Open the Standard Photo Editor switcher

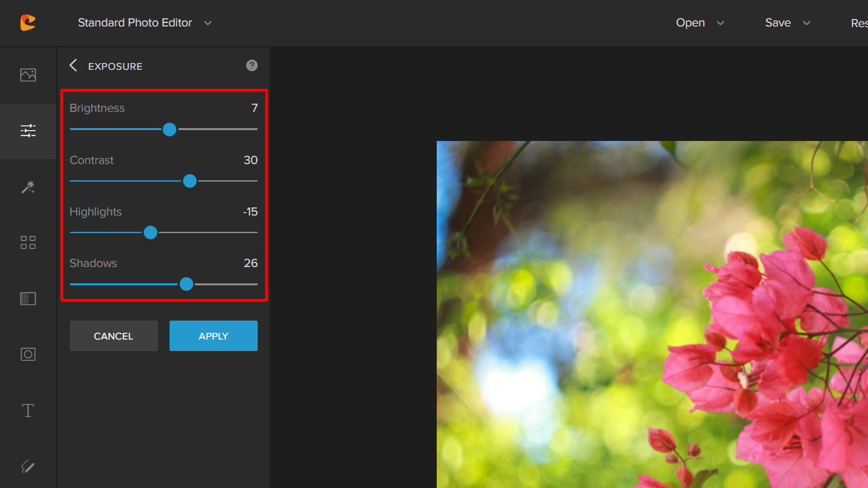(144, 22)
